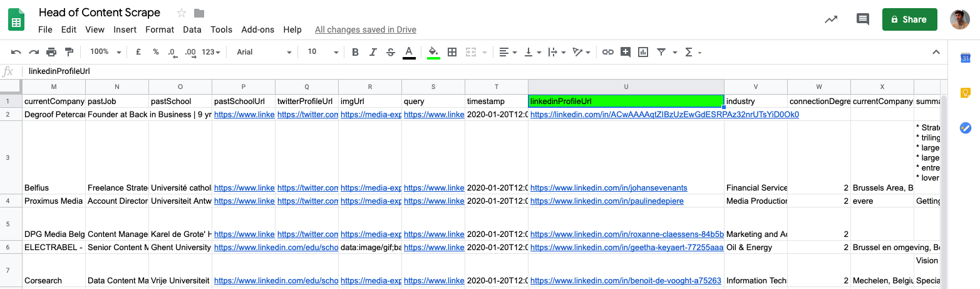The width and height of the screenshot is (980, 289).
Task: Open horizontal align dropdown
Action: (x=508, y=52)
